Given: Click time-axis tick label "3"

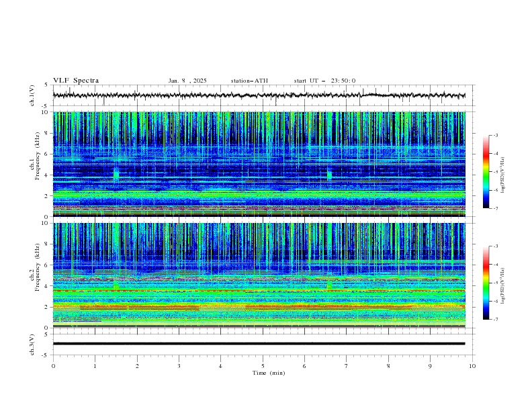Looking at the screenshot, I should pyautogui.click(x=179, y=366).
